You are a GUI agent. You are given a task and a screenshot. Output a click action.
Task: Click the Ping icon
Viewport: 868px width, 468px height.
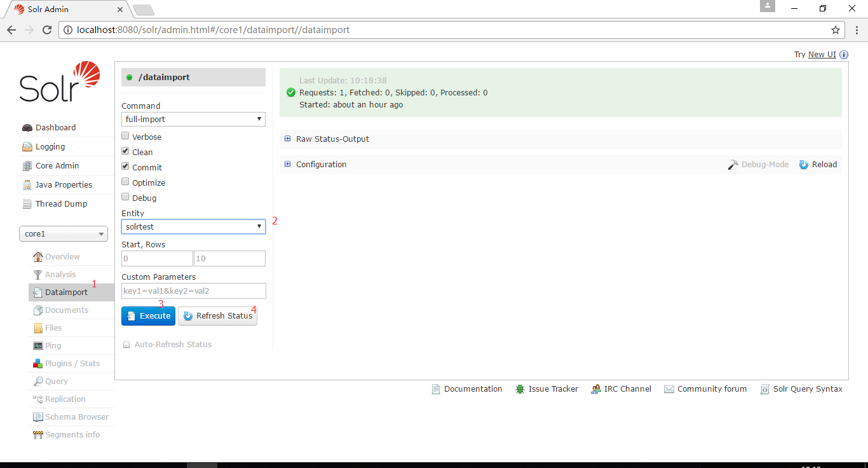(38, 346)
